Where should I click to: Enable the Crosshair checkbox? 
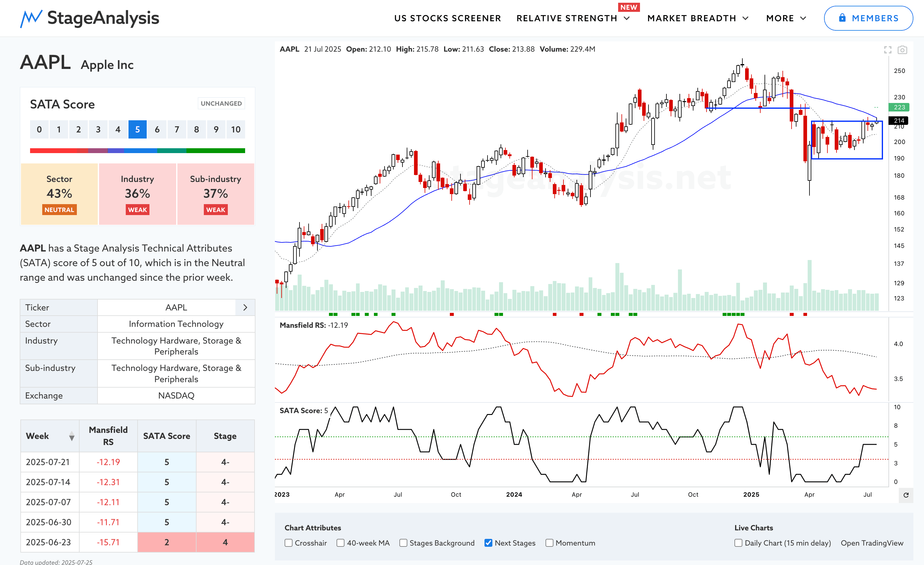288,543
